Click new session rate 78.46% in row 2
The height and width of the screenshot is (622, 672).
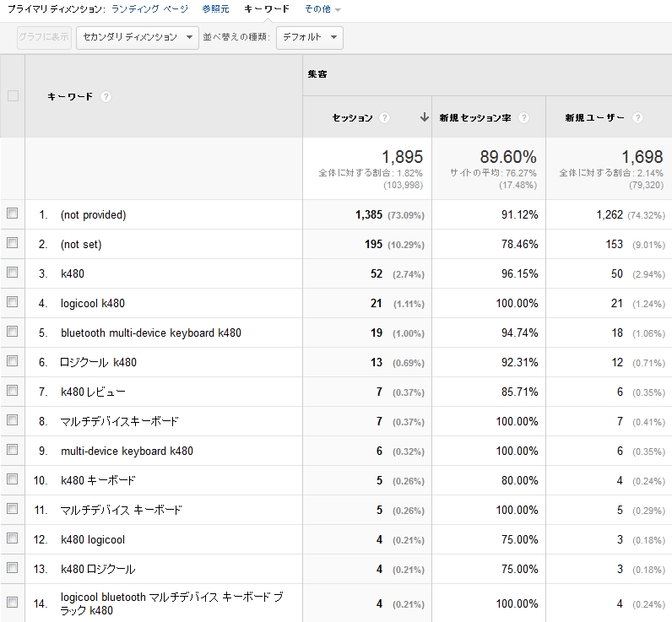point(519,244)
